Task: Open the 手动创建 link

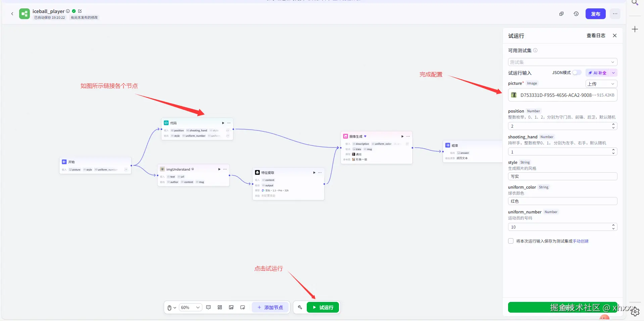Action: [x=581, y=241]
